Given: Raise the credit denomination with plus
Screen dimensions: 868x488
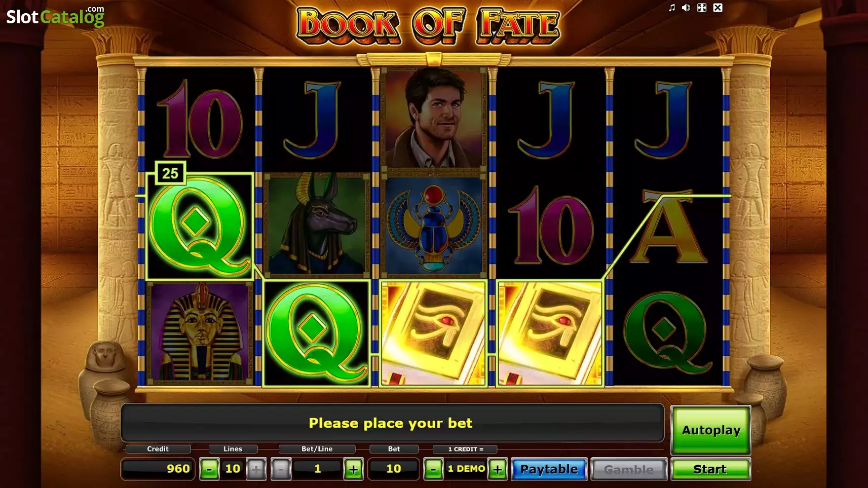Looking at the screenshot, I should (498, 469).
